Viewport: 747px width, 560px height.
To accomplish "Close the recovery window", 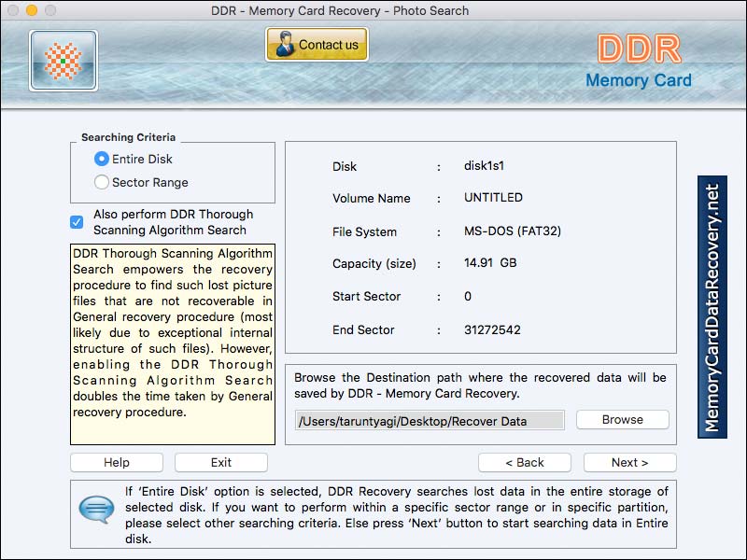I will 12,10.
